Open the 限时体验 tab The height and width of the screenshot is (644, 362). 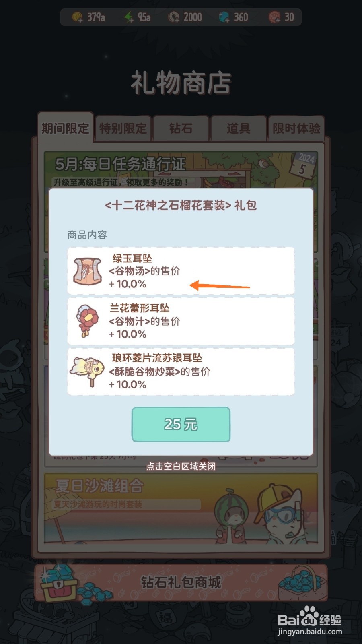(296, 128)
